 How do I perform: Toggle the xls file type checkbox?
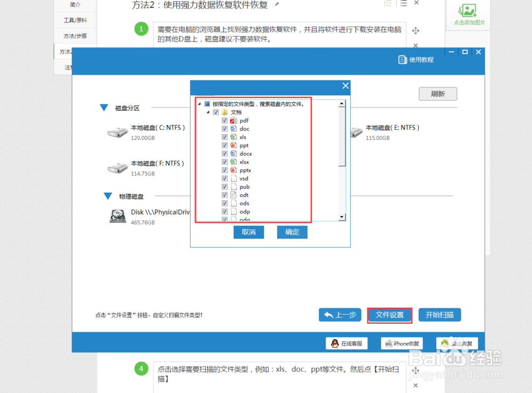[225, 137]
